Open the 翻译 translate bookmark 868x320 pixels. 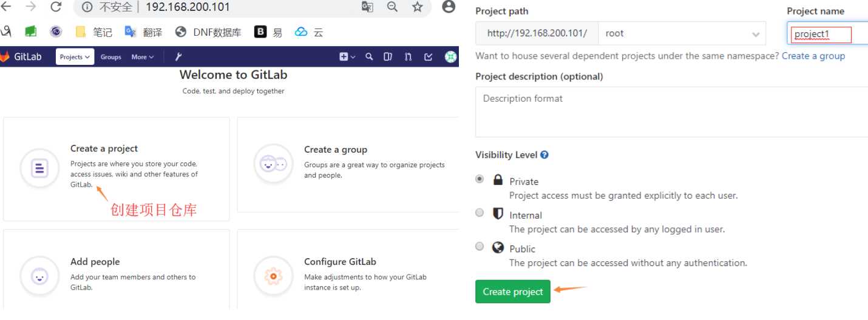pos(143,32)
